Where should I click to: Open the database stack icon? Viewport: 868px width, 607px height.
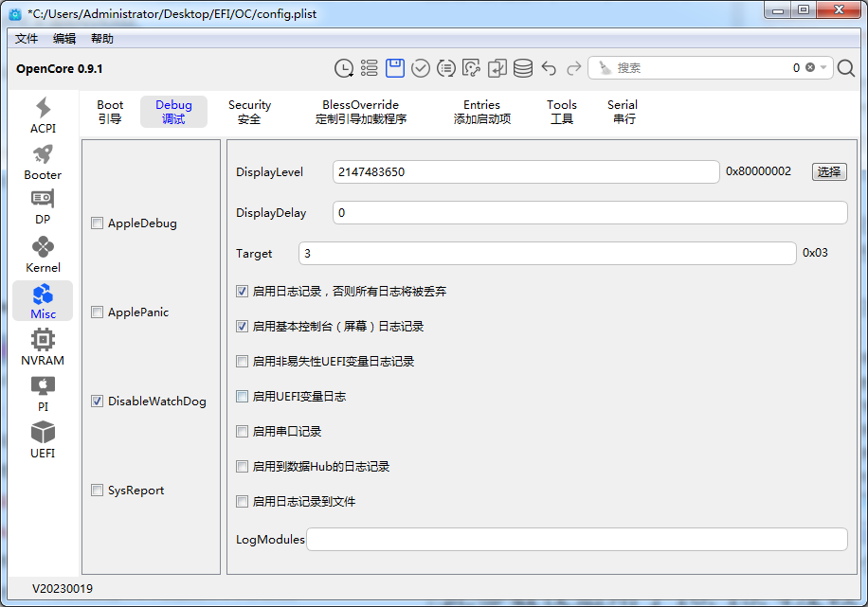point(523,68)
